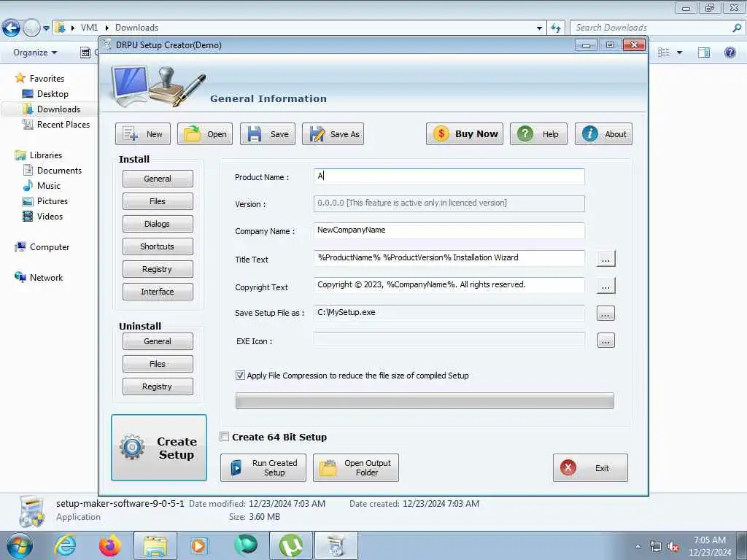Viewport: 747px width, 560px height.
Task: Click into Company Name field
Action: click(449, 230)
